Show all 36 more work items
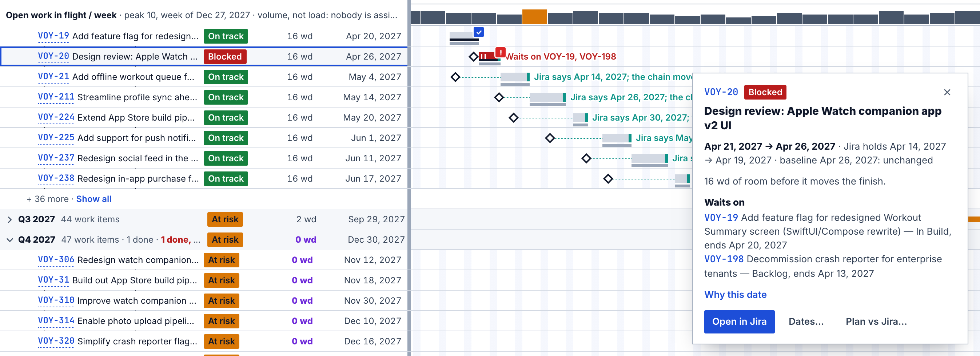 click(x=93, y=199)
